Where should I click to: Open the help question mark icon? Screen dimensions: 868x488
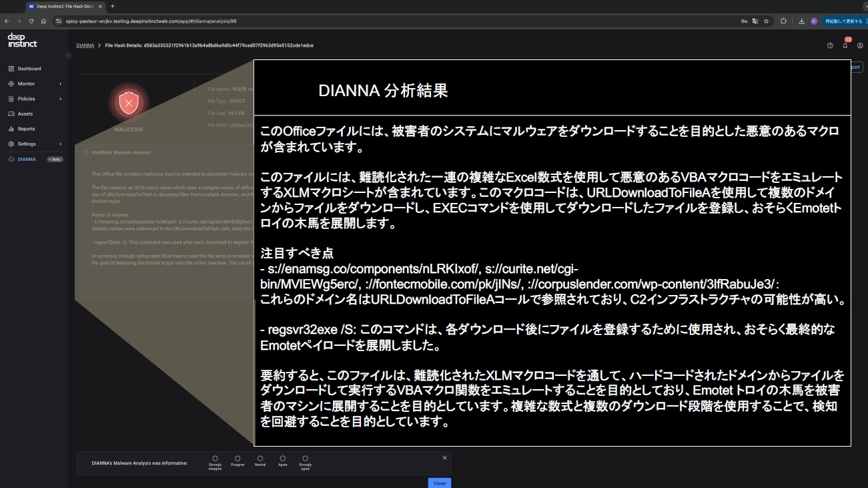(830, 45)
